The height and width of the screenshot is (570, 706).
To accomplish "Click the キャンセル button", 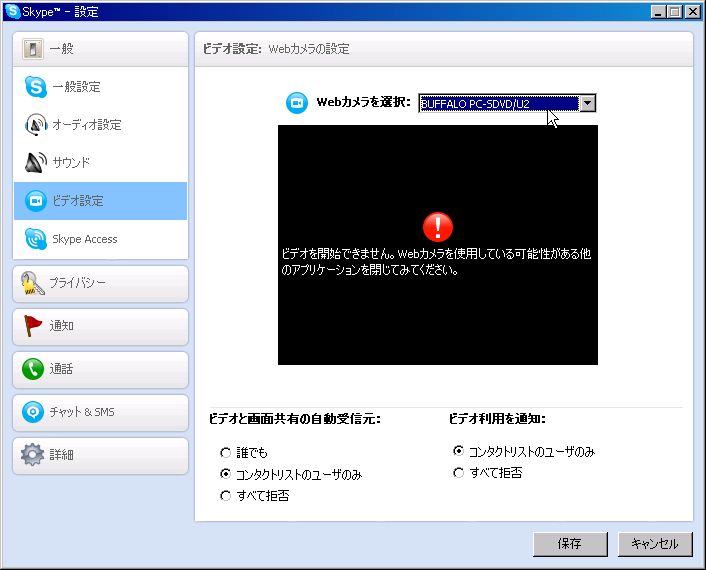I will [x=655, y=544].
